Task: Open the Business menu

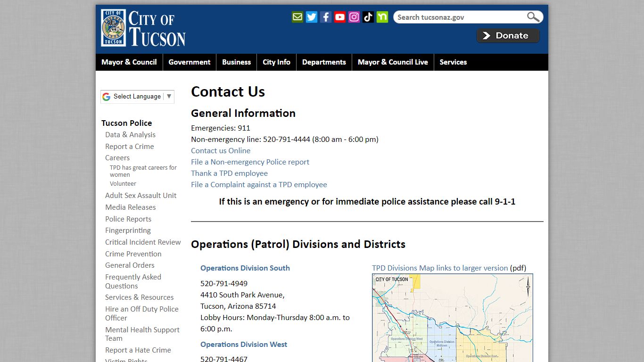Action: coord(237,62)
